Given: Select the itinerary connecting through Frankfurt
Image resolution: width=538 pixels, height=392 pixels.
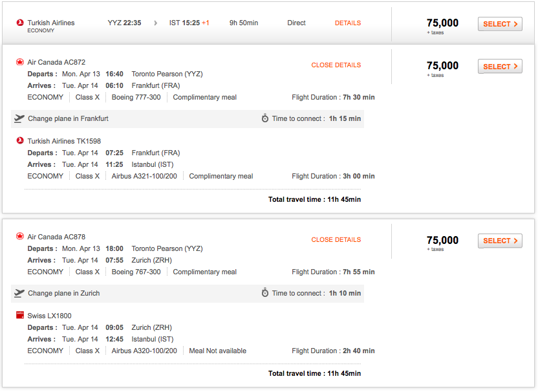Looking at the screenshot, I should pyautogui.click(x=500, y=67).
